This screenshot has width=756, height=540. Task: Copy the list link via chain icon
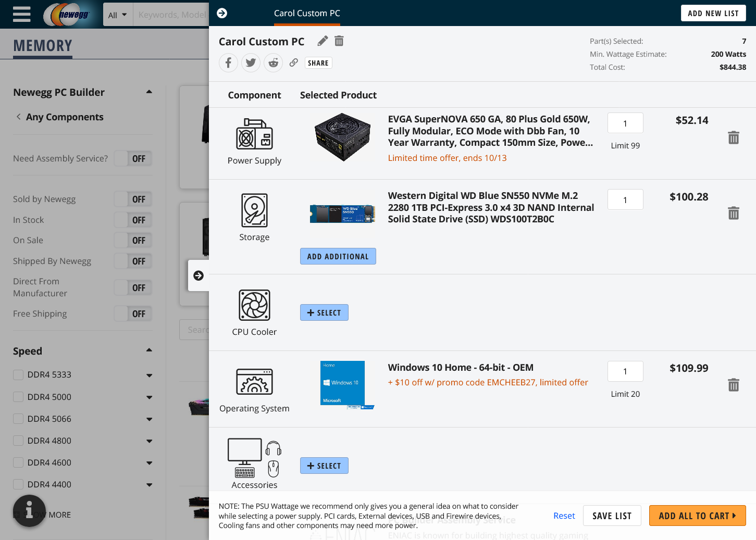(x=294, y=63)
